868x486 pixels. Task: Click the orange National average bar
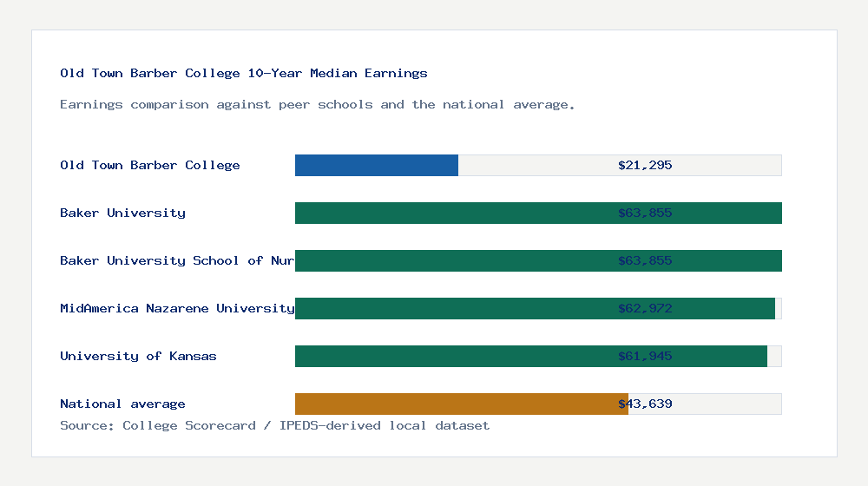[462, 404]
